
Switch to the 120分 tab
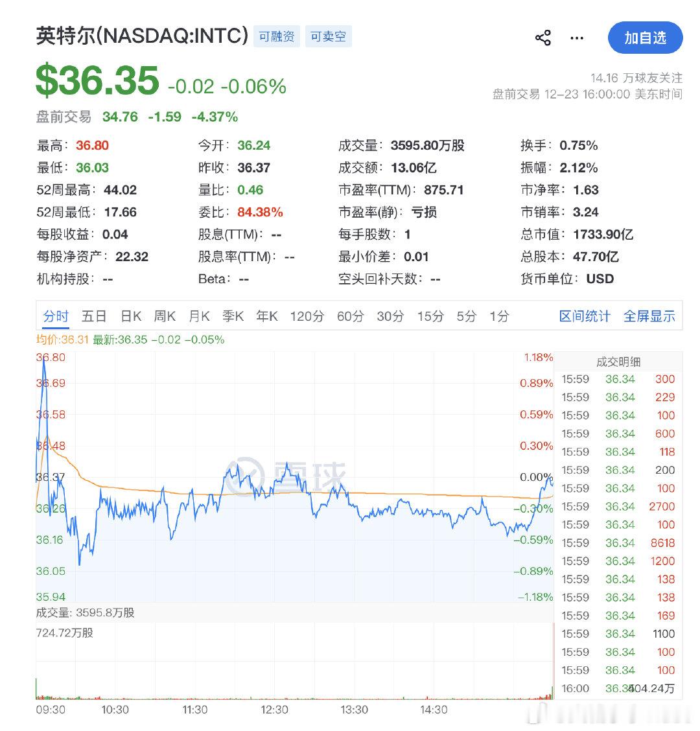(x=307, y=316)
